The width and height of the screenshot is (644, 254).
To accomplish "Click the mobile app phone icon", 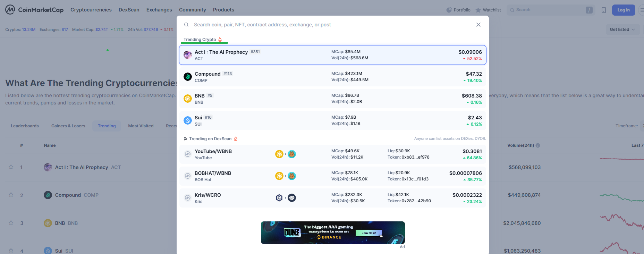I will click(x=604, y=10).
